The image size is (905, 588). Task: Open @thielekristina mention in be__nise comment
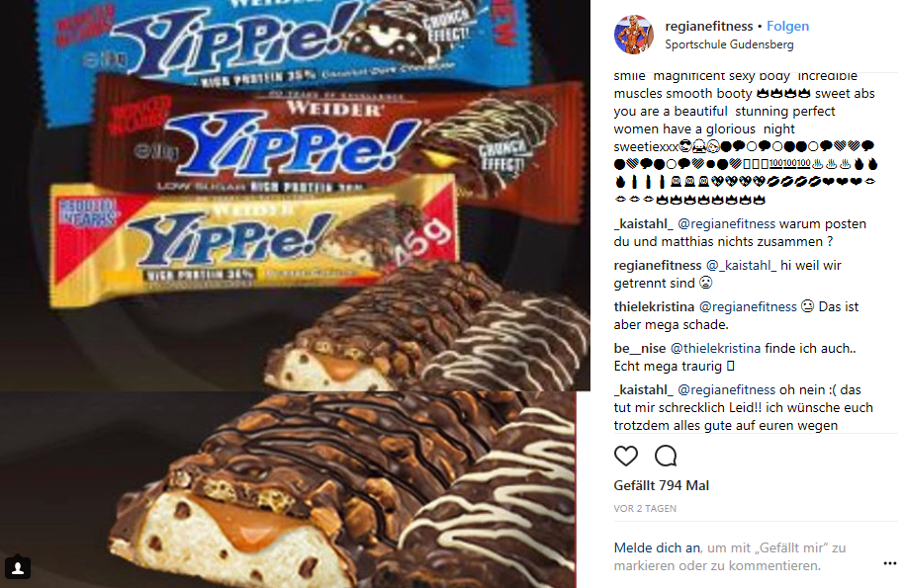[x=715, y=348]
